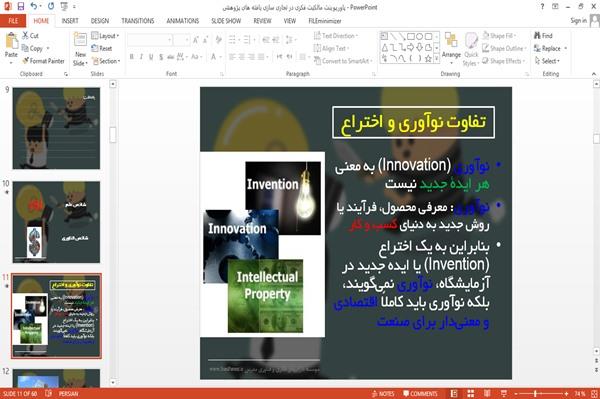The image size is (600, 399).
Task: Click Convert to SmartArt button
Action: [x=343, y=61]
